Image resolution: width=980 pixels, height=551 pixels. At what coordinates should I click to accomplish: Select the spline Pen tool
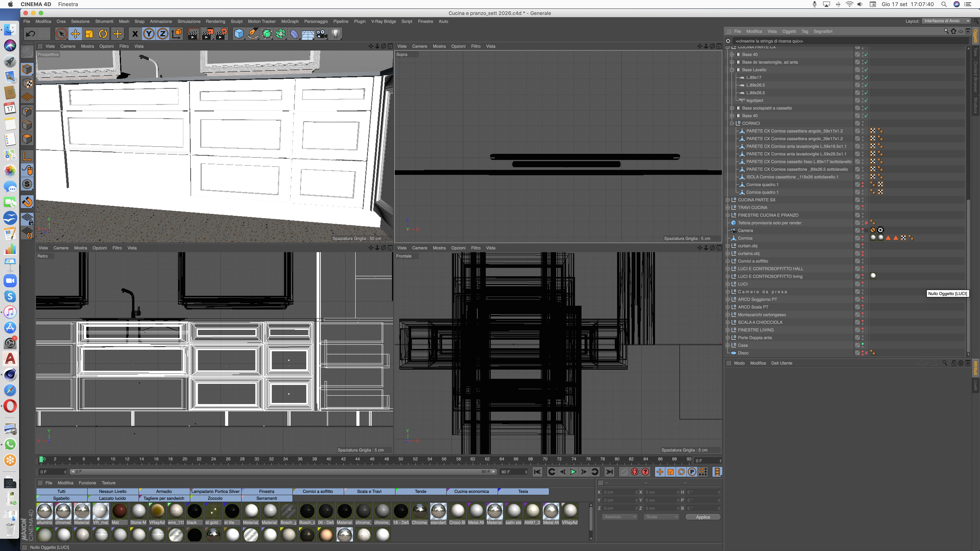[x=253, y=34]
